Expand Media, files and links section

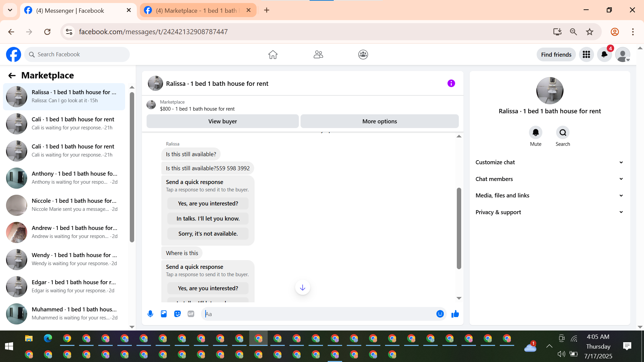549,195
